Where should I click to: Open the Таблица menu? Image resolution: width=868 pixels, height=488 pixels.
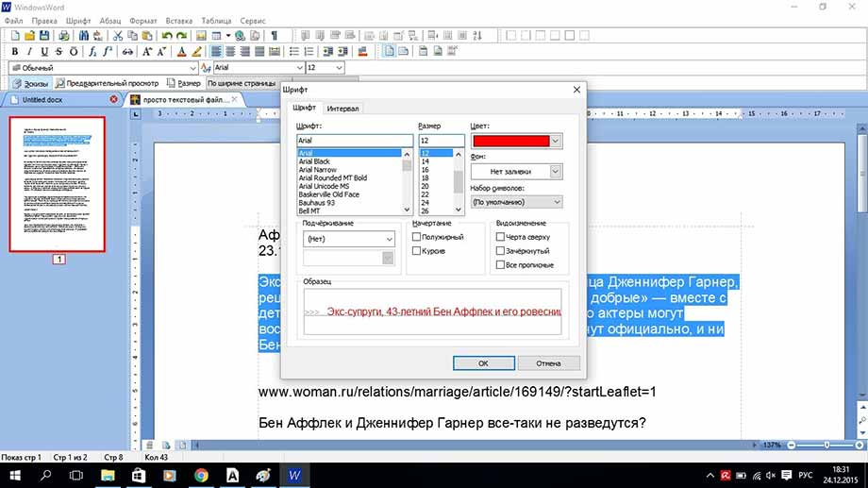(x=216, y=21)
